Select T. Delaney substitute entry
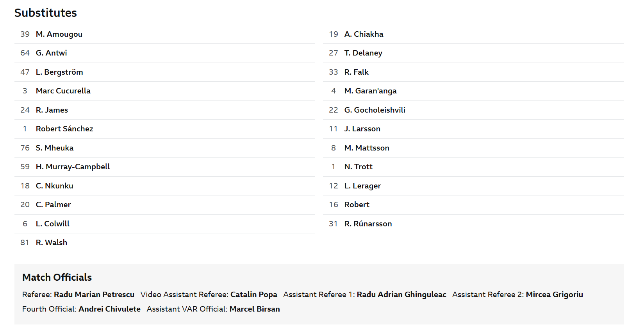 coord(363,53)
